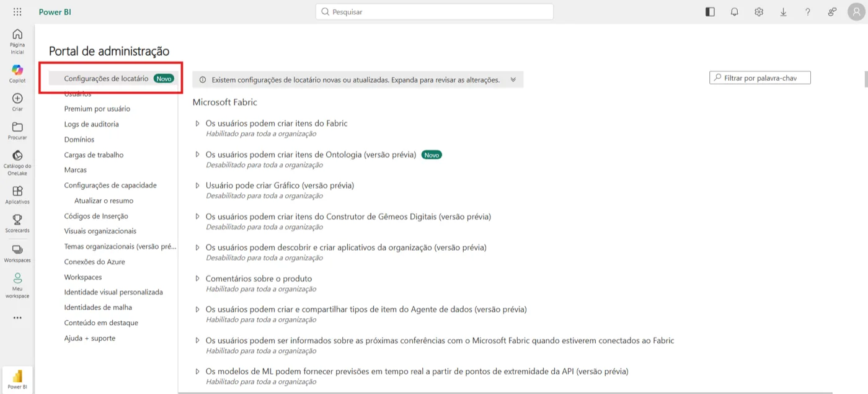Focus the Pesquisar search box
The image size is (868, 394).
click(435, 12)
